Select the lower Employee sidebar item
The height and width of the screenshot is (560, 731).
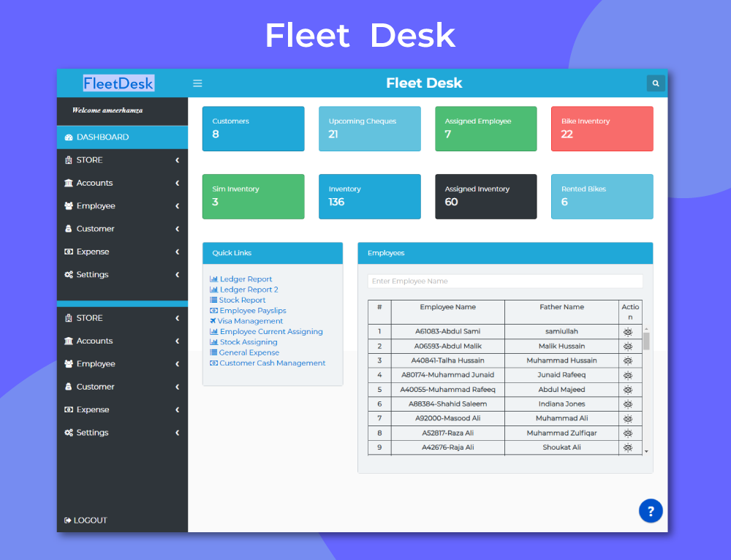pos(122,363)
